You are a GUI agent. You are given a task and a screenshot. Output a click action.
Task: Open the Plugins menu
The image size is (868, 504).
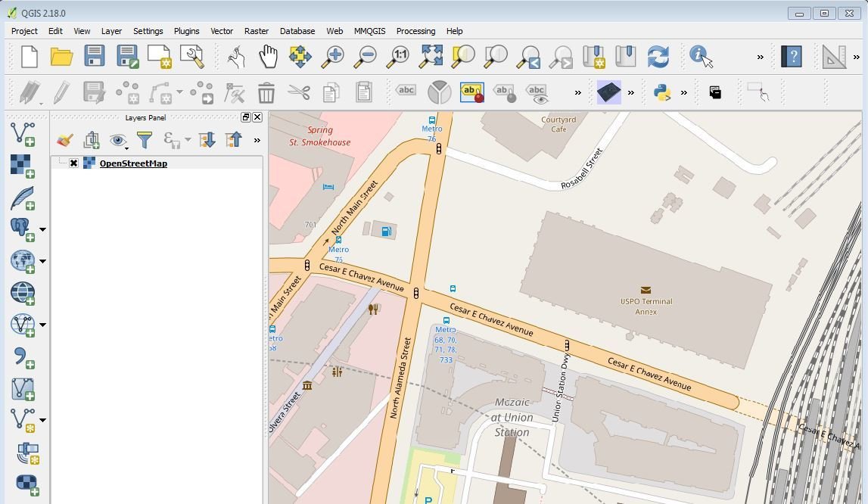pyautogui.click(x=187, y=31)
